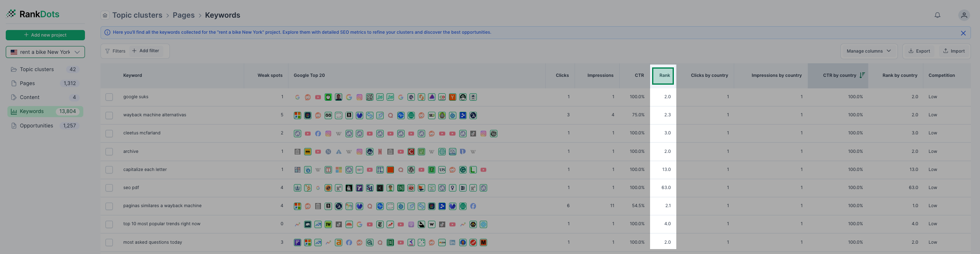
Task: Open the rent a bike New York project dropdown
Action: (x=45, y=52)
